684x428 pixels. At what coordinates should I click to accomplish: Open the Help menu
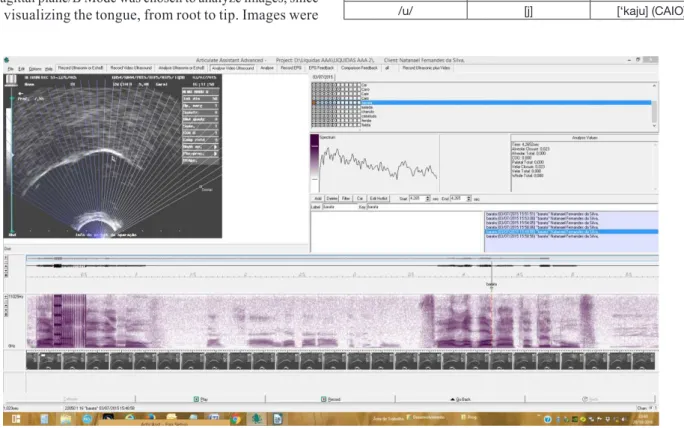pos(49,69)
